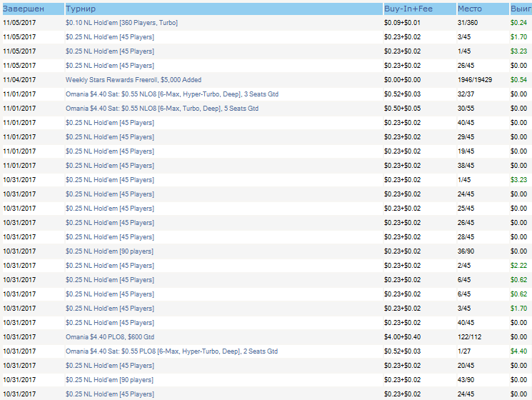Select the buy-in value $0.09+$0.01
Viewport: 532px width, 400px height.
(x=403, y=23)
